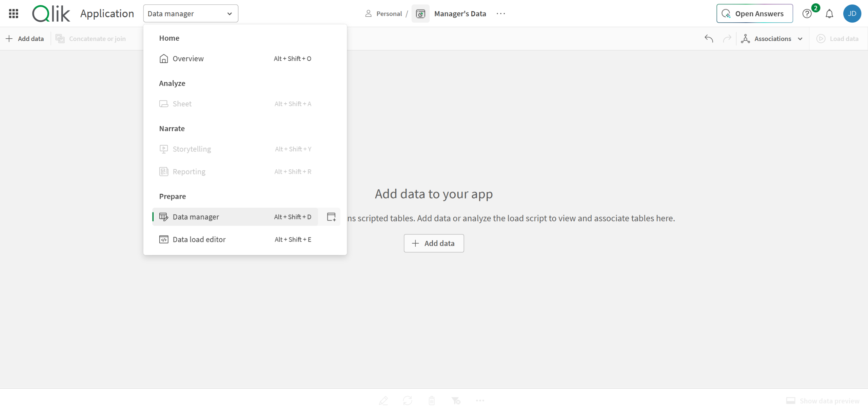Select Overview from the navigation menu
Screen dimensions: 868x413
[x=188, y=59]
